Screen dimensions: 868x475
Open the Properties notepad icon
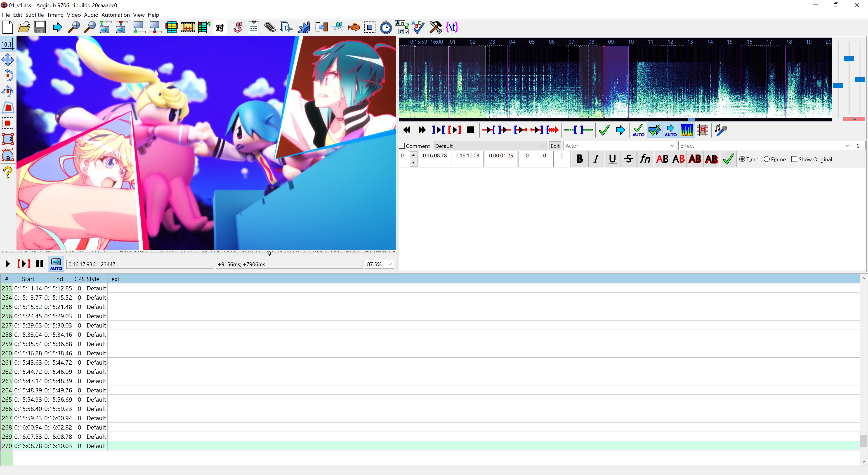254,27
